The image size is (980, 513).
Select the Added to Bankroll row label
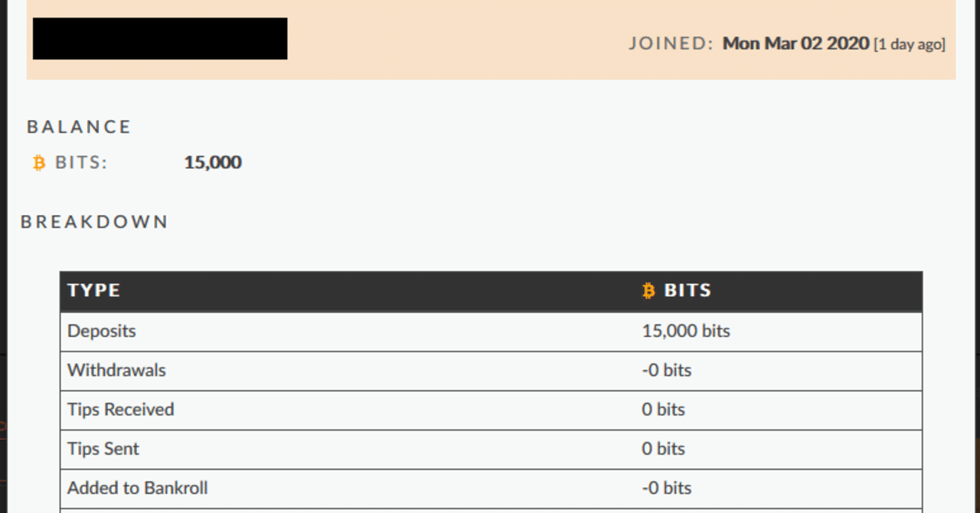pyautogui.click(x=138, y=488)
